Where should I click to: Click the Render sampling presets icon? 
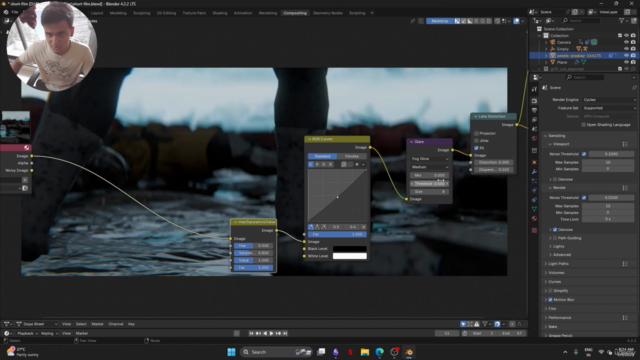pyautogui.click(x=625, y=188)
